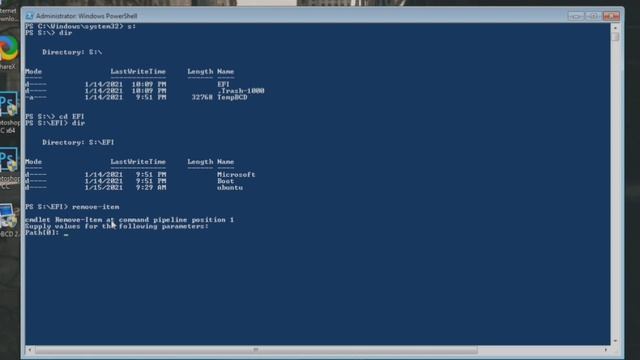Click the 'TempBCD' file name
640x360 pixels.
tap(232, 98)
